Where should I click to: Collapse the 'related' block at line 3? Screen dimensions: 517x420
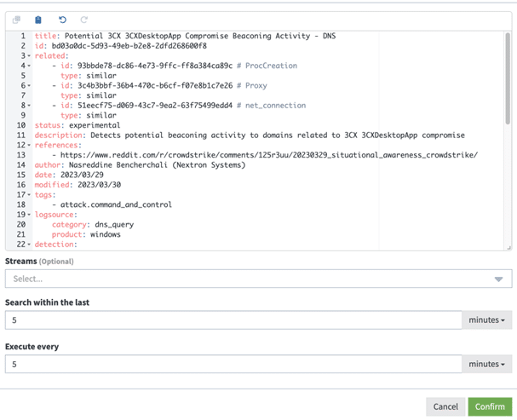tap(29, 55)
